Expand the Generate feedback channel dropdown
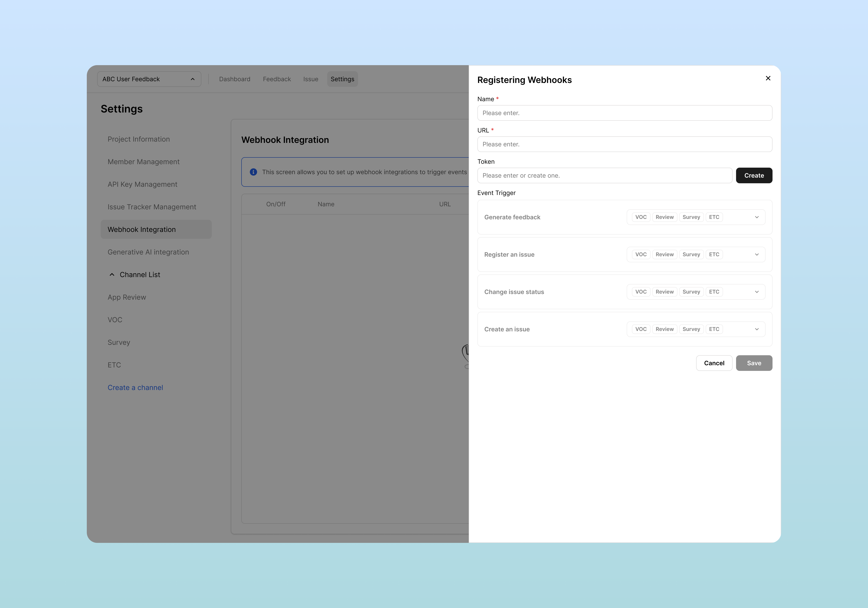Viewport: 868px width, 608px height. [756, 217]
